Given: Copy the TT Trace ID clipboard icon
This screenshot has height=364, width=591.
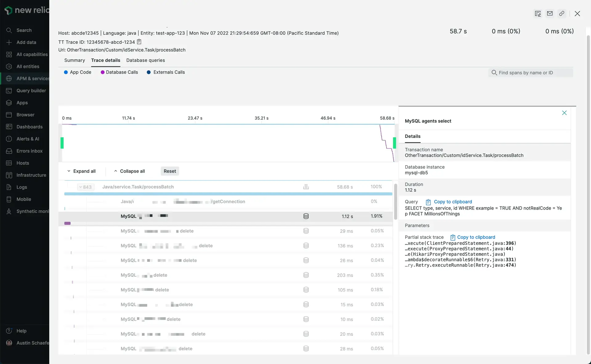Looking at the screenshot, I should point(139,42).
